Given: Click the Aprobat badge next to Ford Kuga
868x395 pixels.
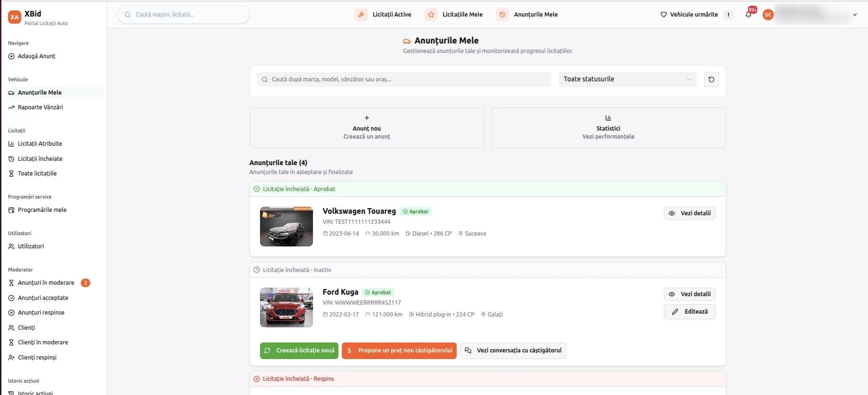Looking at the screenshot, I should [378, 292].
